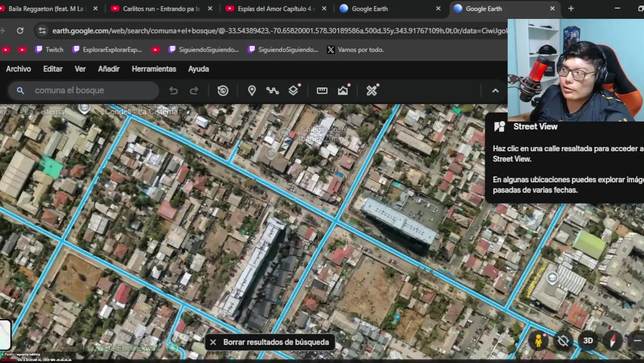Click the image overlay mountain icon
This screenshot has width=644, height=363.
[344, 90]
